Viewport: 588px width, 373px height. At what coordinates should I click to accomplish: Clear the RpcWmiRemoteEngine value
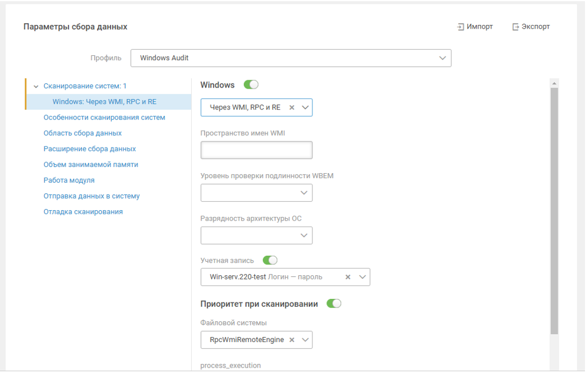point(292,340)
